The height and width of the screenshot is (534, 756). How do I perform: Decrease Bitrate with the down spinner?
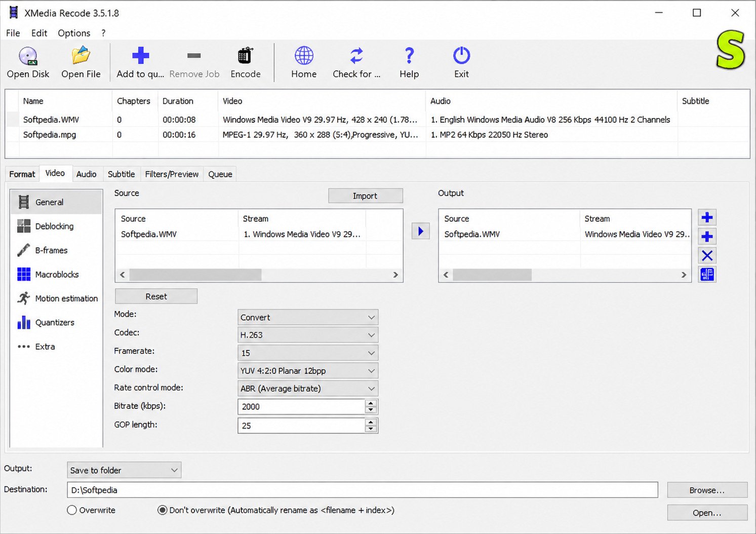tap(371, 410)
